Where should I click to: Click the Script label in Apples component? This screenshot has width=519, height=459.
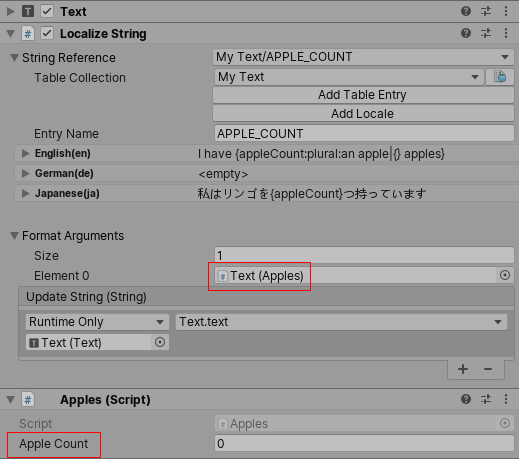pyautogui.click(x=36, y=424)
